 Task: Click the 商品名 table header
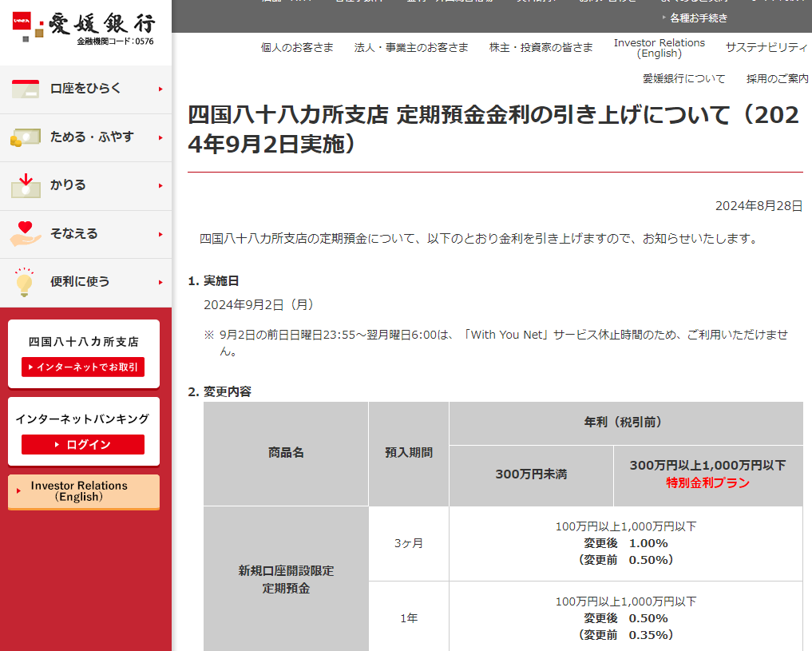pos(286,453)
